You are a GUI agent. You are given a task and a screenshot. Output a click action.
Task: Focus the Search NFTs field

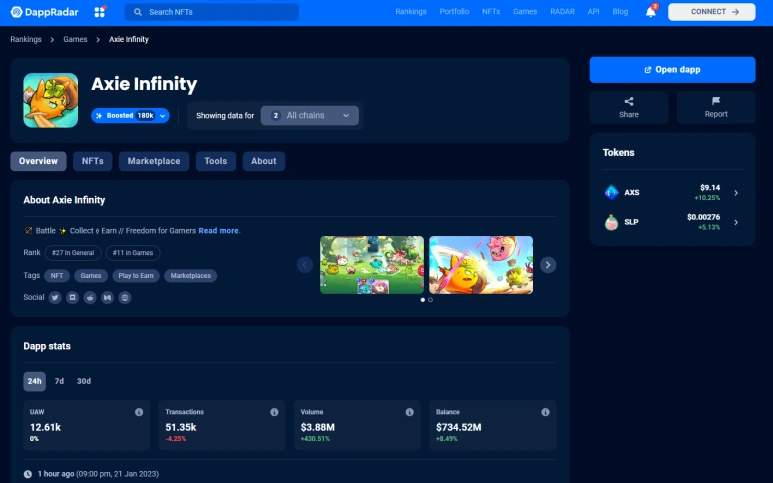(x=211, y=12)
